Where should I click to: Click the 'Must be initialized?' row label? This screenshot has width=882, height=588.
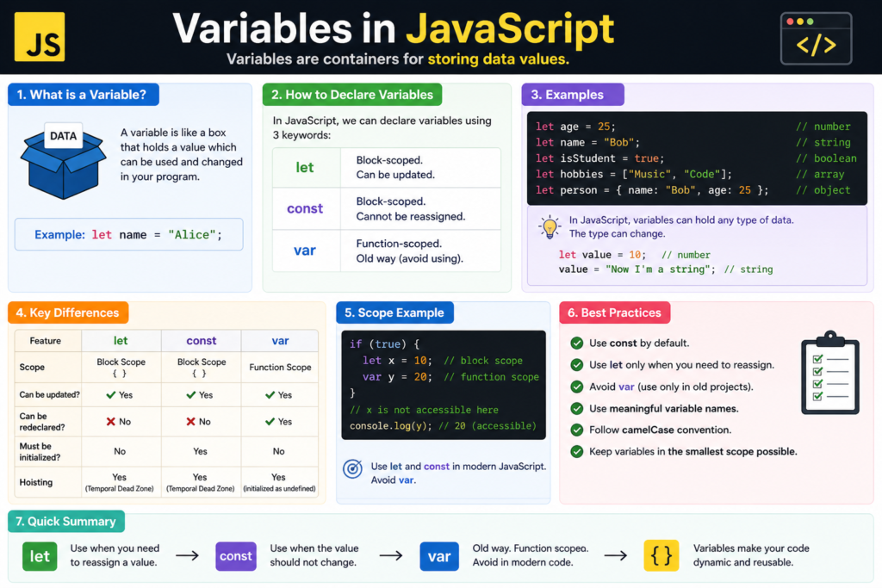tap(40, 451)
